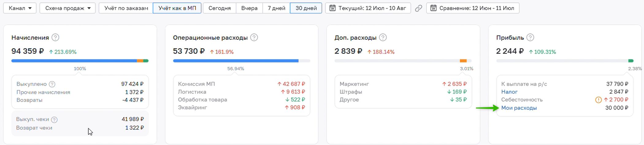Choose the Сегодня period tab

click(220, 8)
